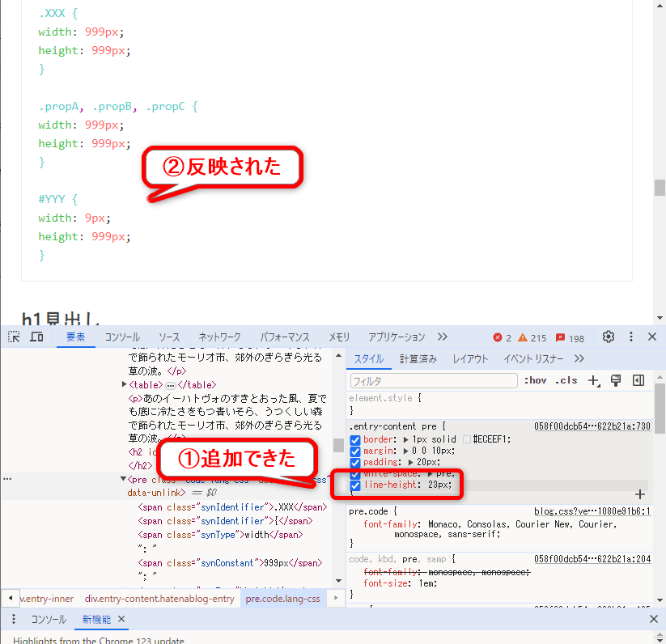Open the DevTools three-dot customize menu
The width and height of the screenshot is (666, 644).
pyautogui.click(x=630, y=337)
